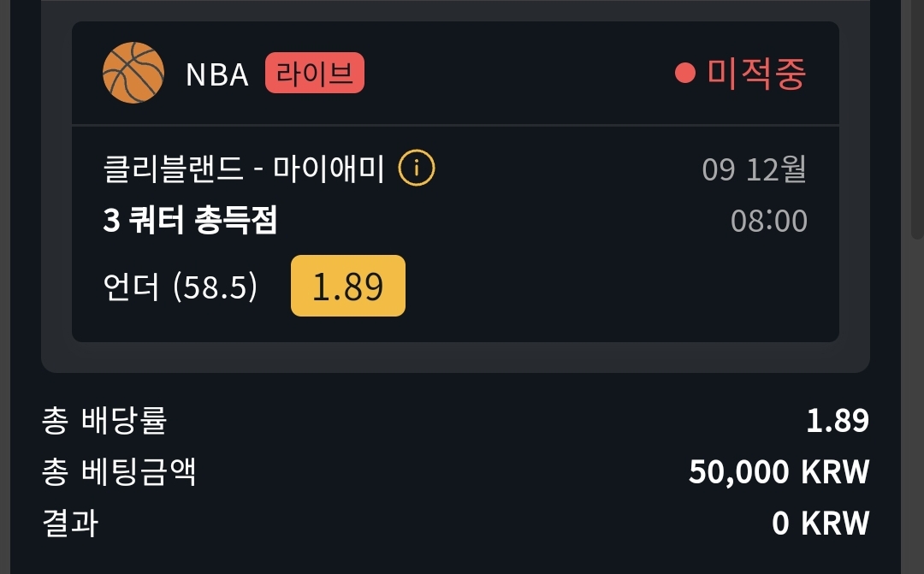
Task: Open the match info circle icon
Action: [417, 169]
